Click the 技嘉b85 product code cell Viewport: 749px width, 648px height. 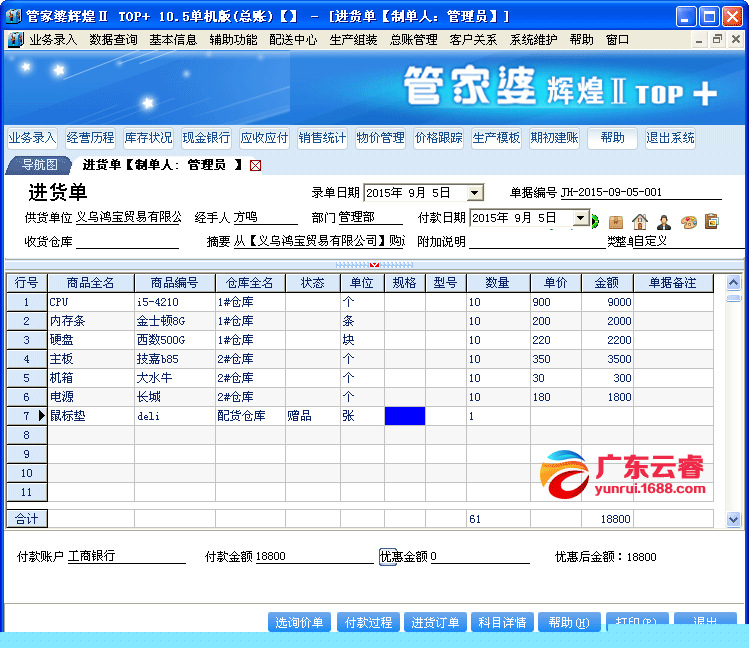[175, 359]
